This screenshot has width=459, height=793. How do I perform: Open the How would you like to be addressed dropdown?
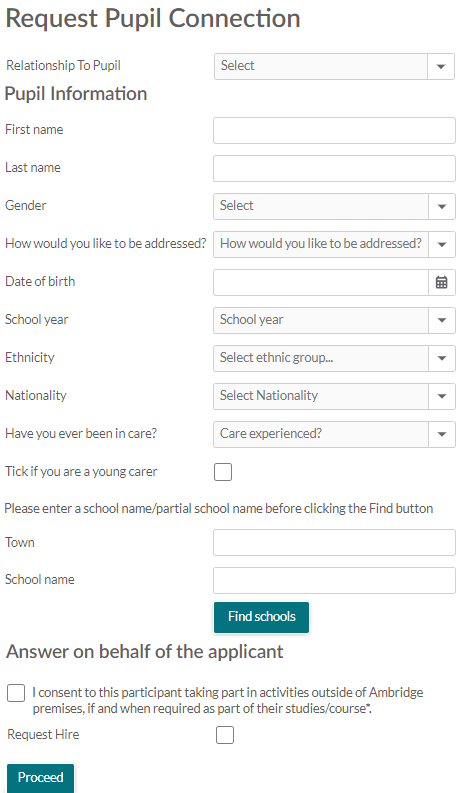[x=334, y=244]
